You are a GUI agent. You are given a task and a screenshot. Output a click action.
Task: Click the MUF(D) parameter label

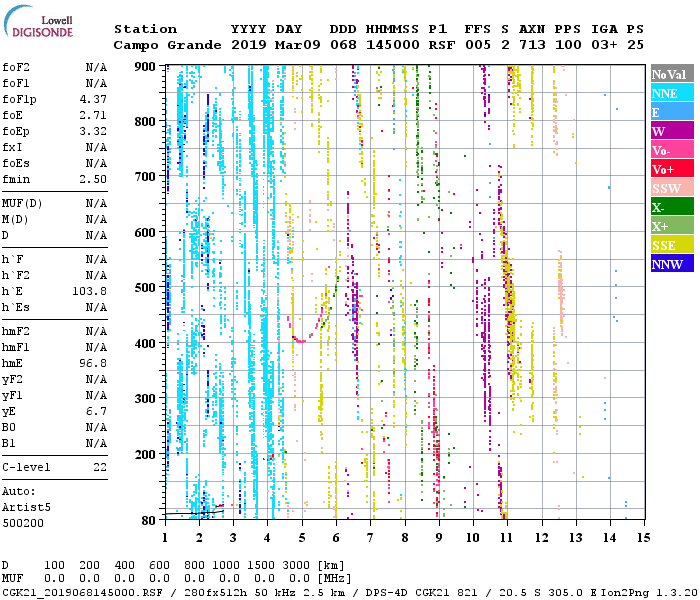click(x=22, y=204)
